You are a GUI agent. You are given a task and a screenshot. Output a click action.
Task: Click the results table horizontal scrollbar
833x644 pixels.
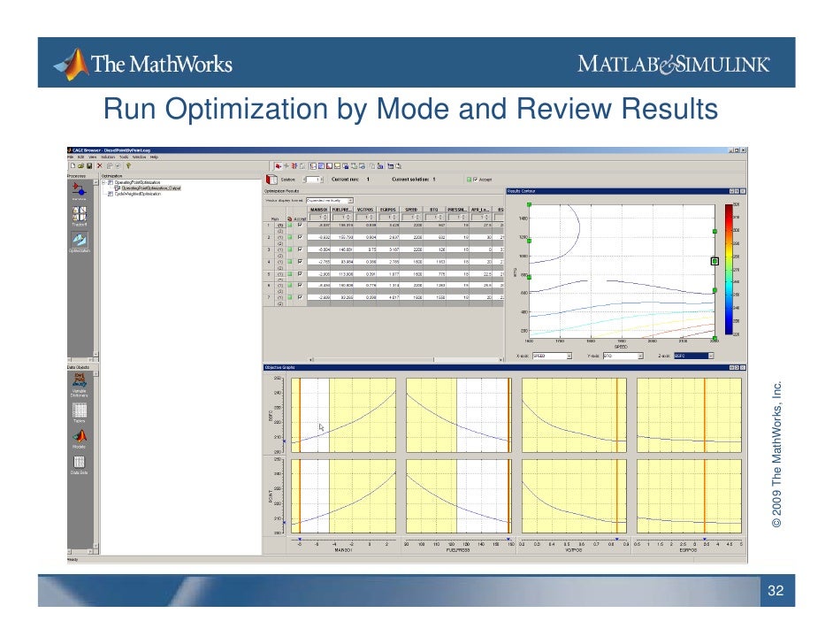[405, 360]
